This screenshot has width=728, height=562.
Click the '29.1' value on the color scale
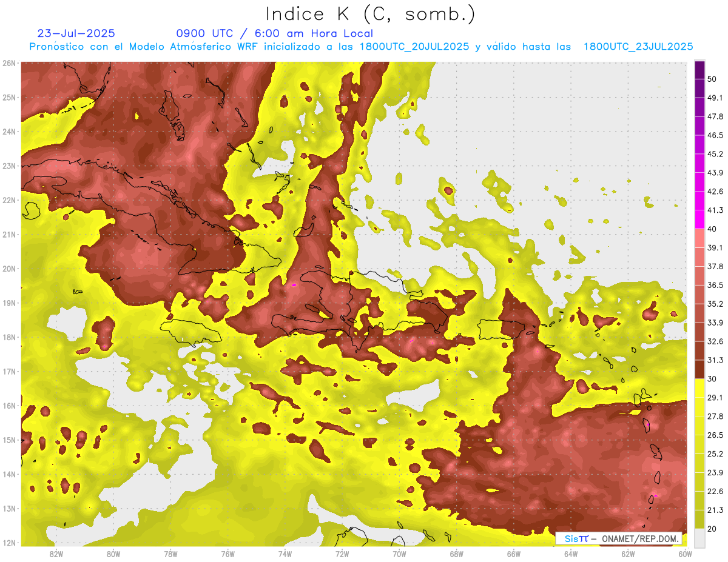tap(715, 398)
